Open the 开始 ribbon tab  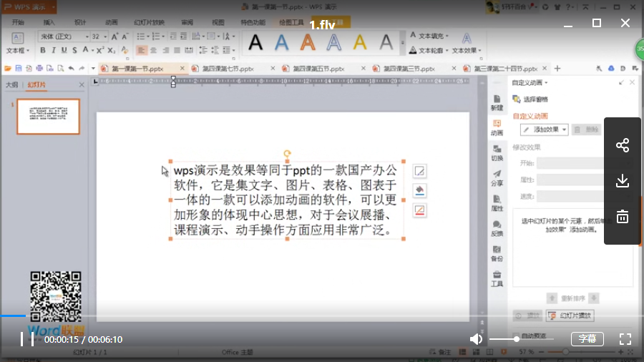(18, 22)
